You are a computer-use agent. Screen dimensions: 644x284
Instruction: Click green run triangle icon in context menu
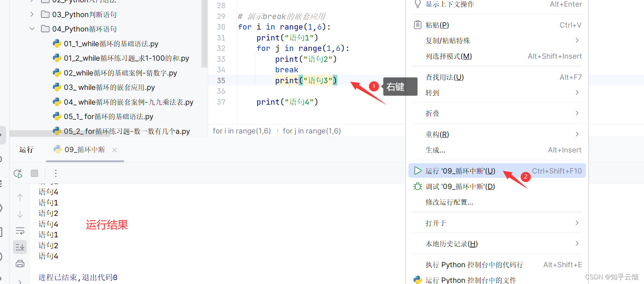[418, 171]
